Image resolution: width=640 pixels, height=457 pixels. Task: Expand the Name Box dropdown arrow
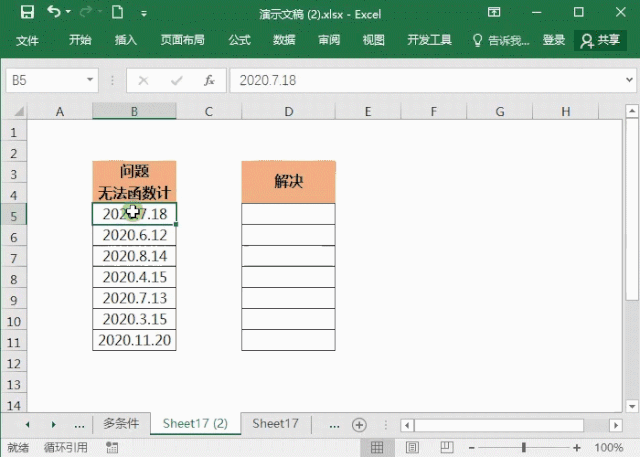point(90,80)
